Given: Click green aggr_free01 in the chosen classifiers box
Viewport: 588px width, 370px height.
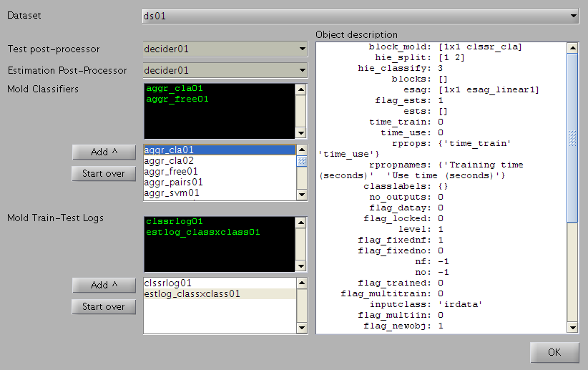Looking at the screenshot, I should (177, 99).
